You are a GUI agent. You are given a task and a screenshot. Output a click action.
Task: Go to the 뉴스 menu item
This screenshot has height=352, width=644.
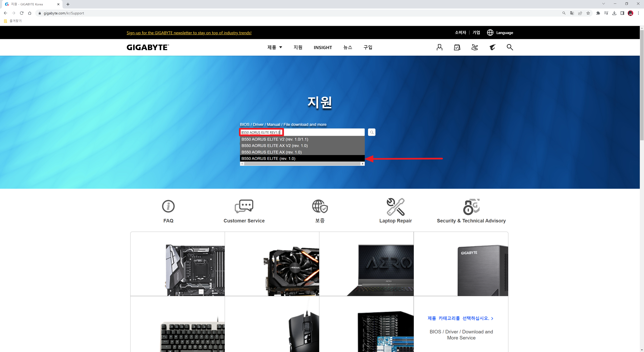[347, 47]
